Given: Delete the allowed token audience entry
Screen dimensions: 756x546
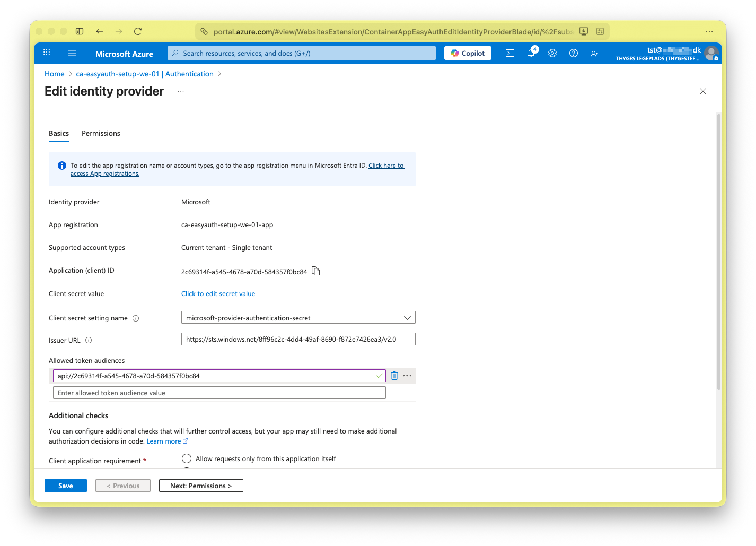Looking at the screenshot, I should [394, 376].
